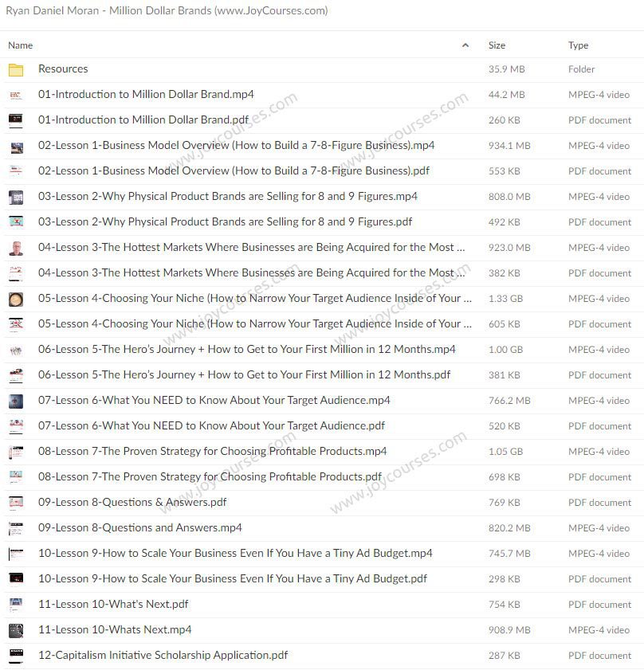
Task: Click the '287 KB' size value
Action: coord(505,656)
